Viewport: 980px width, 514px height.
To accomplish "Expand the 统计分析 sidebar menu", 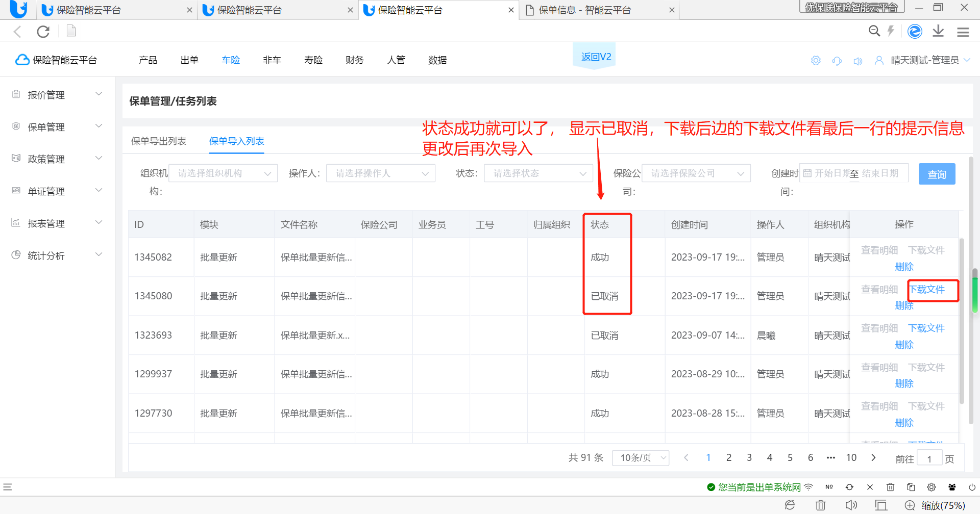I will click(x=57, y=255).
